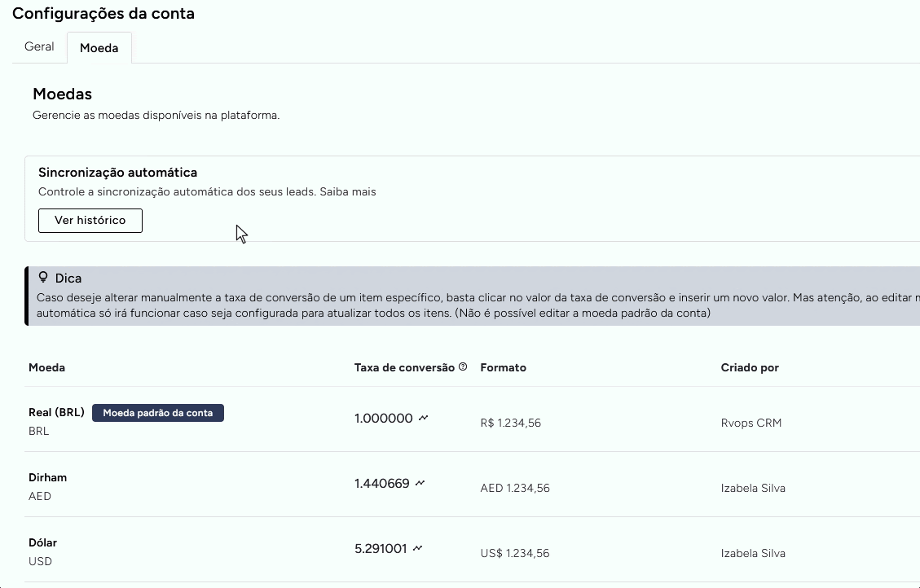Switch to the Geral tab
The image size is (920, 588).
38,46
